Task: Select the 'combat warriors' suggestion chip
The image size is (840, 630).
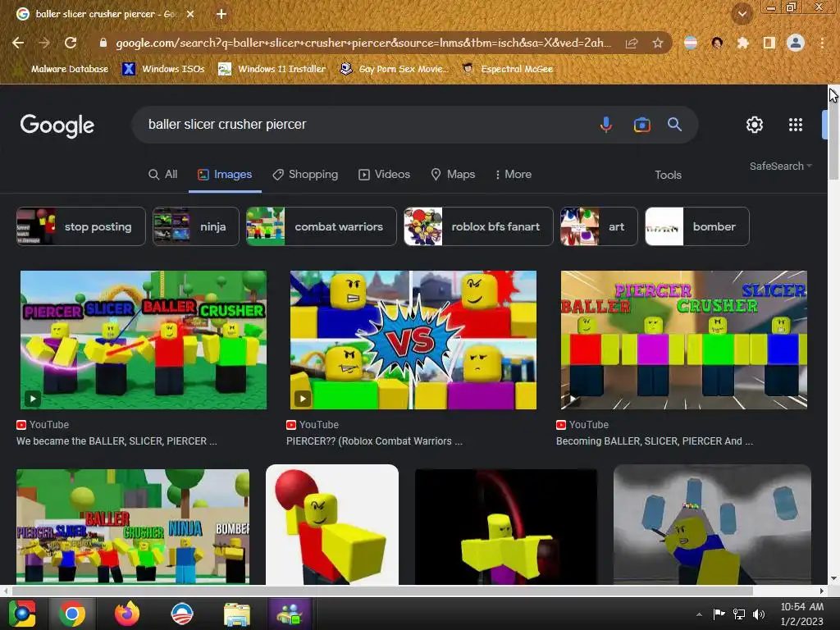Action: click(322, 226)
